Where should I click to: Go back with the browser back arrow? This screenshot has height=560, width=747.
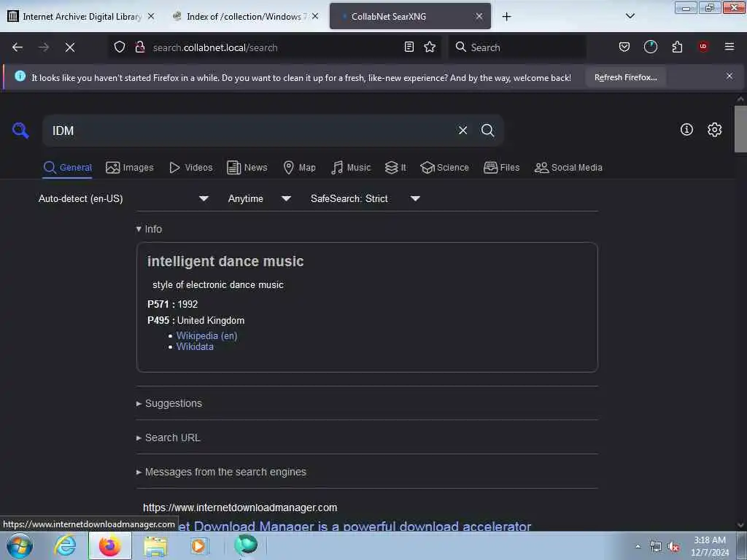(x=18, y=47)
